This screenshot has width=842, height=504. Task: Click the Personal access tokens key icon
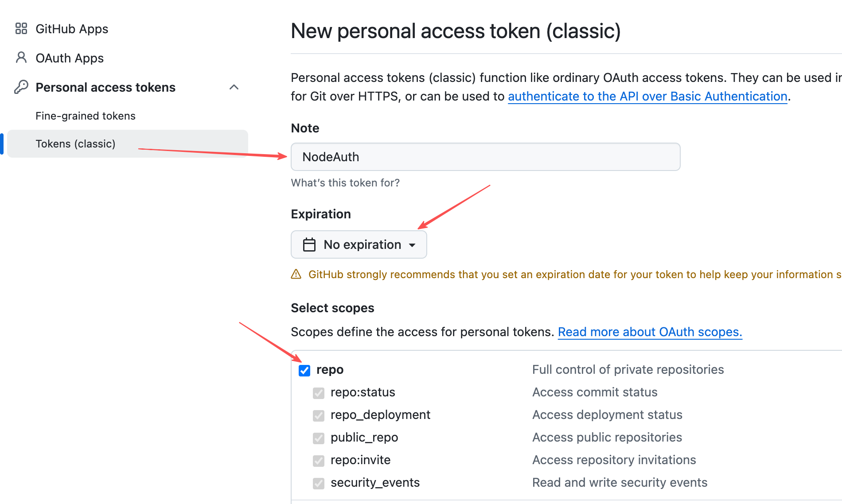tap(21, 87)
